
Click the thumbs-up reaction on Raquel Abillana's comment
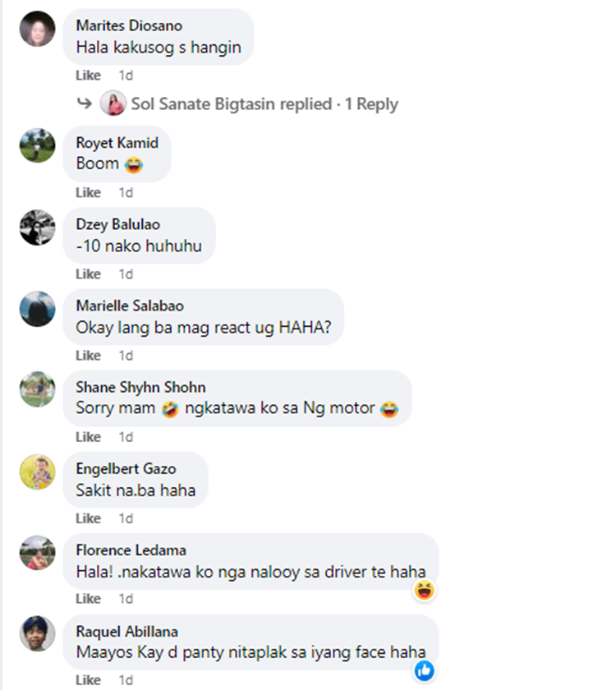(424, 671)
